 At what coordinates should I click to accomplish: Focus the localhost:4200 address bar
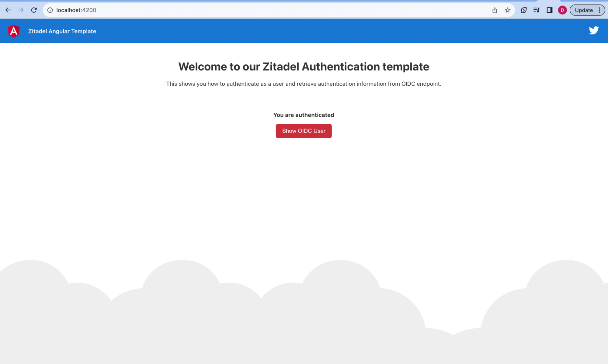pos(268,10)
